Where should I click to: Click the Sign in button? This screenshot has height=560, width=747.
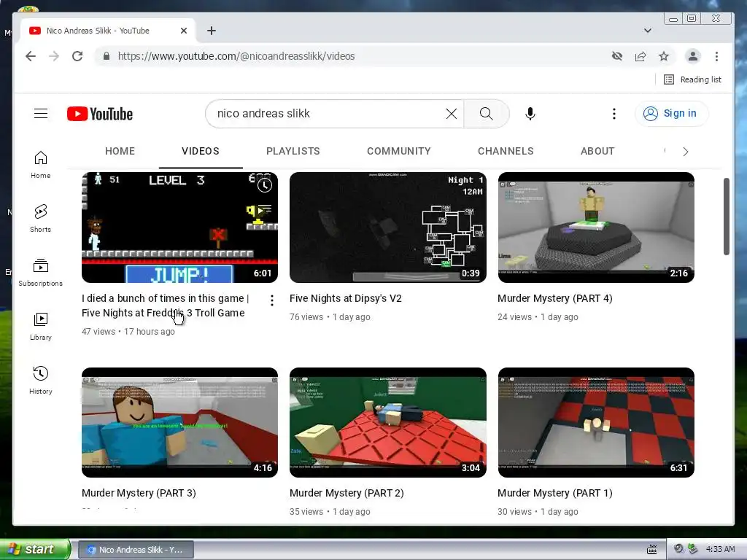pyautogui.click(x=672, y=113)
